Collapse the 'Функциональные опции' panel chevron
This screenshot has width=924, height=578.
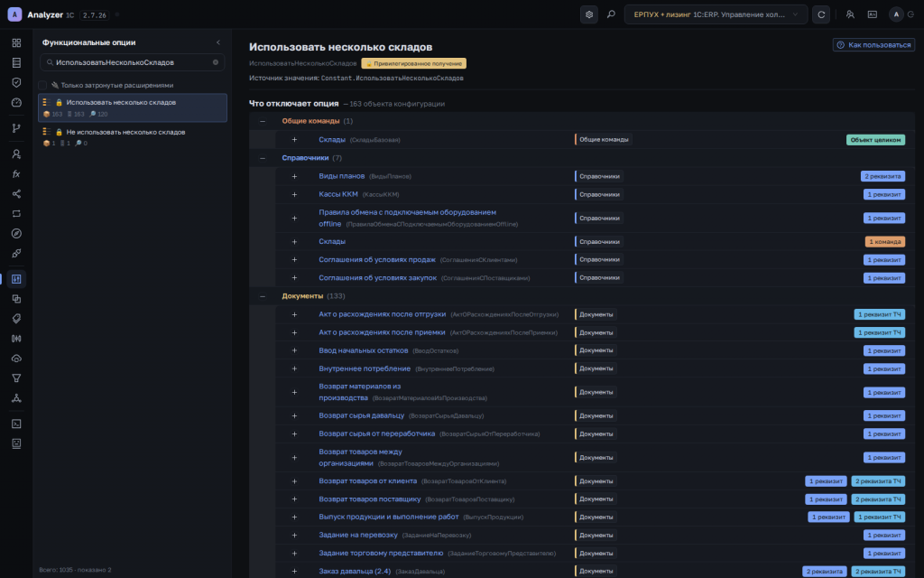point(218,42)
